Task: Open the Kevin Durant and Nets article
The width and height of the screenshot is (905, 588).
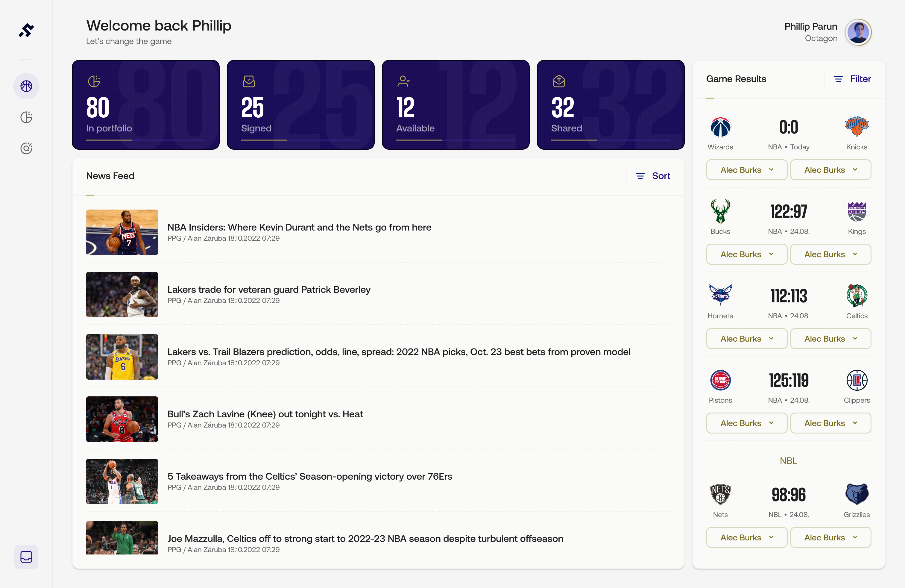Action: (x=299, y=228)
